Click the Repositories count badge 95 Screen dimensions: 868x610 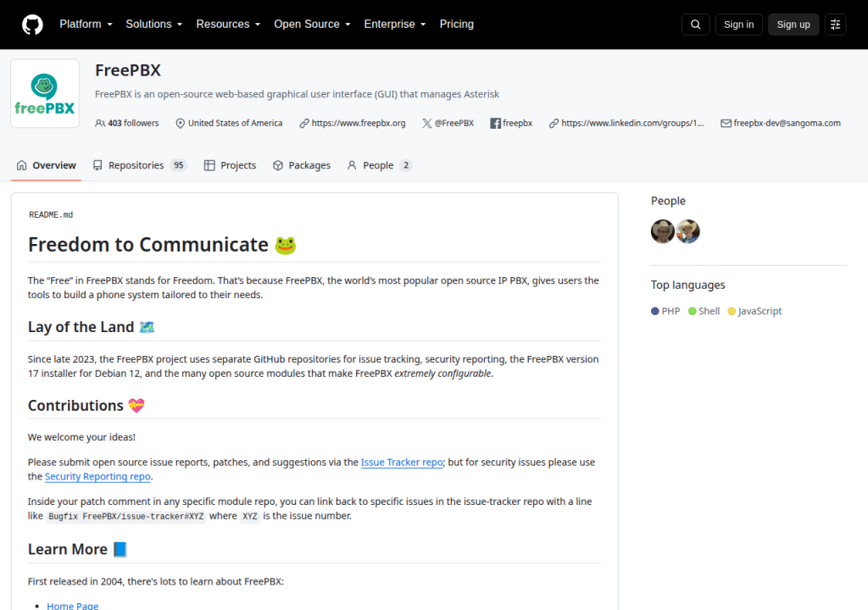click(178, 165)
